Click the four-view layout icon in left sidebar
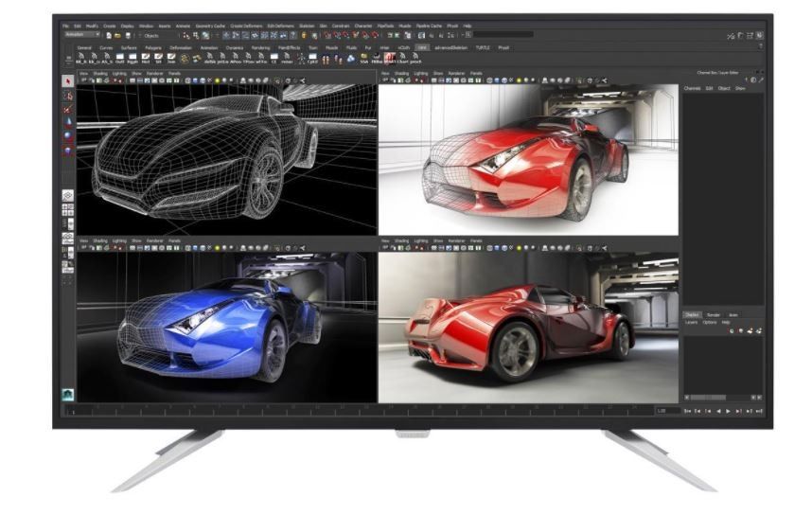 coord(67,211)
